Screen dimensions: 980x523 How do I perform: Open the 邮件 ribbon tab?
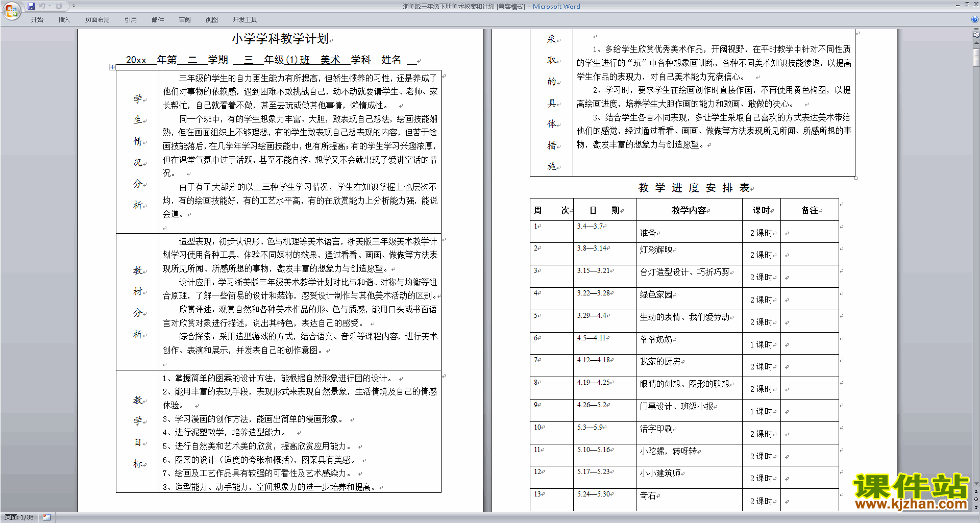158,19
